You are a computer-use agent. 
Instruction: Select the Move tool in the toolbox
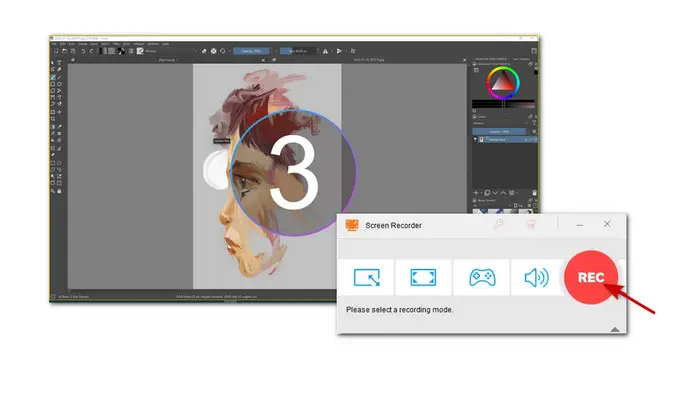tap(59, 112)
